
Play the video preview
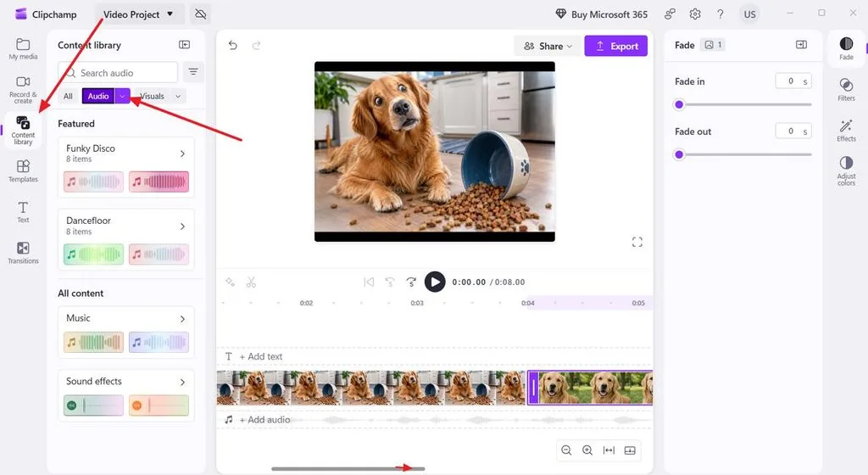coord(435,282)
